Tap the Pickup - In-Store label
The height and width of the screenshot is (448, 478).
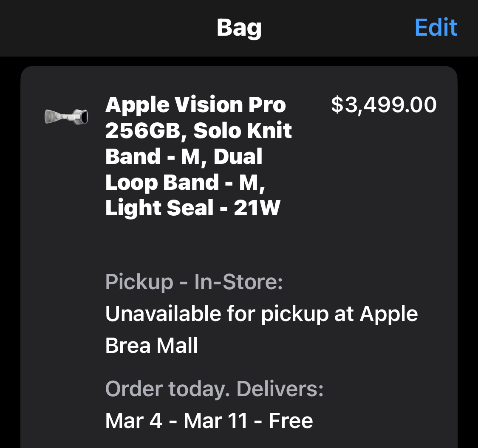pos(194,282)
